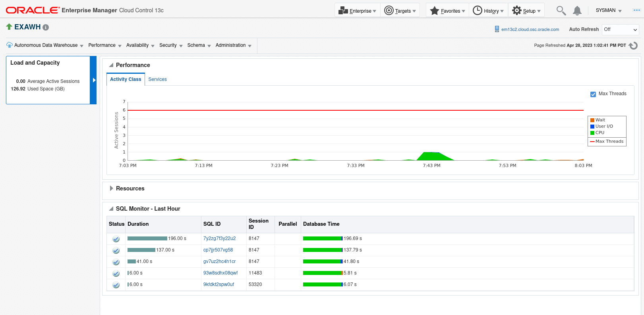Click the User I/O blue legend swatch

[x=592, y=127]
